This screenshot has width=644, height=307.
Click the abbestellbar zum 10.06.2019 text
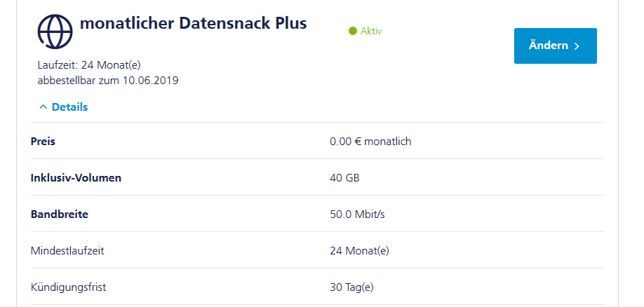pos(108,81)
